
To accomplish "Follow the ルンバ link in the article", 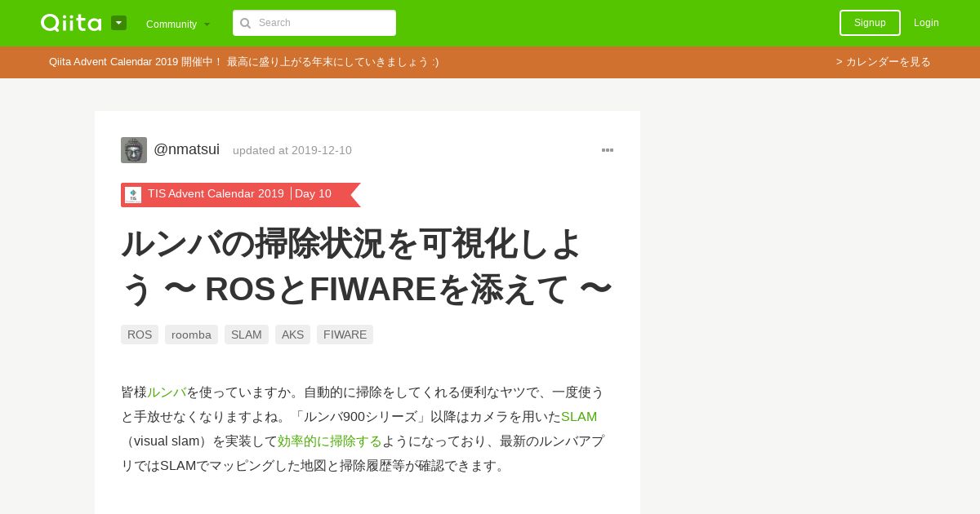I will (x=167, y=392).
